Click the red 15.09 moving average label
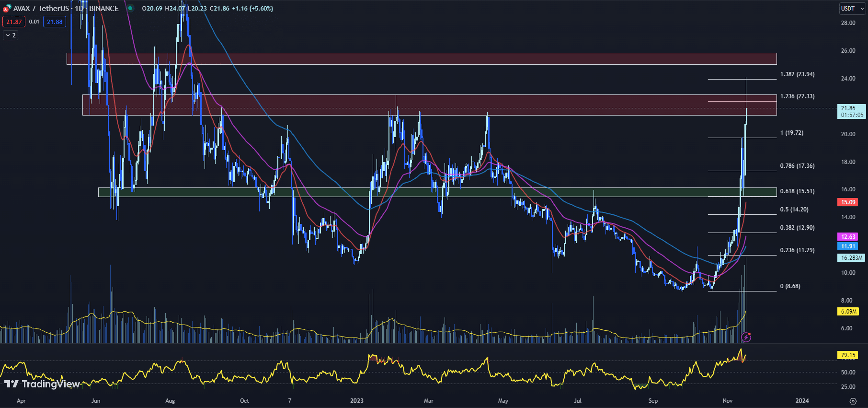This screenshot has height=408, width=868. [848, 202]
